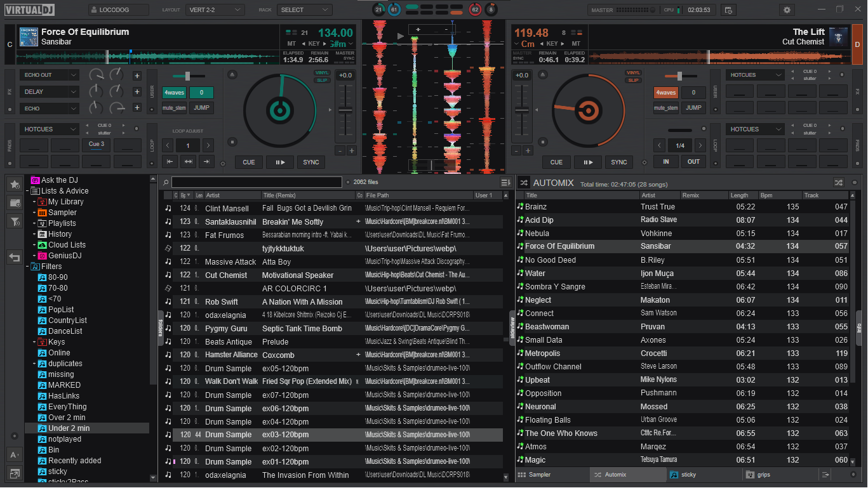Select the Under 2 min filter

(x=87, y=428)
